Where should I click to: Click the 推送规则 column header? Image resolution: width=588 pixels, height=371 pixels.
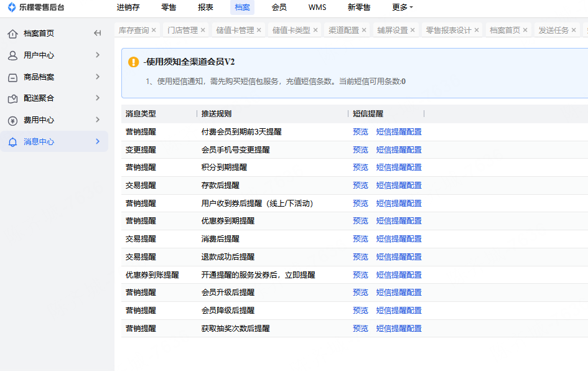[x=217, y=114]
